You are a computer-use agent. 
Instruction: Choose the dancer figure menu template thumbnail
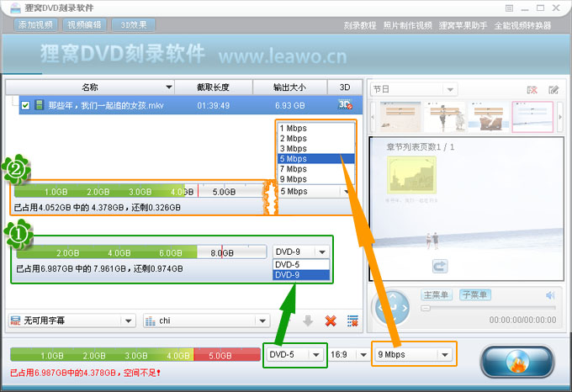[x=444, y=117]
